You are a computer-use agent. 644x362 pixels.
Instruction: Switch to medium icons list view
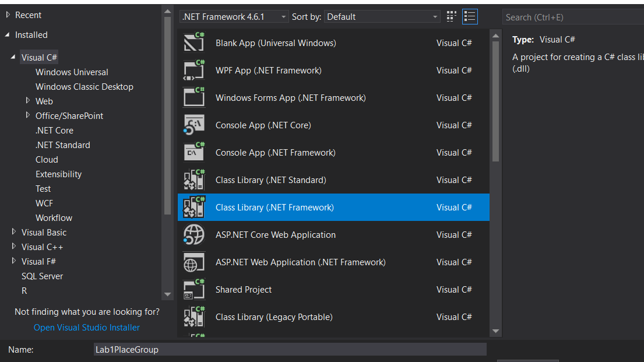click(470, 17)
